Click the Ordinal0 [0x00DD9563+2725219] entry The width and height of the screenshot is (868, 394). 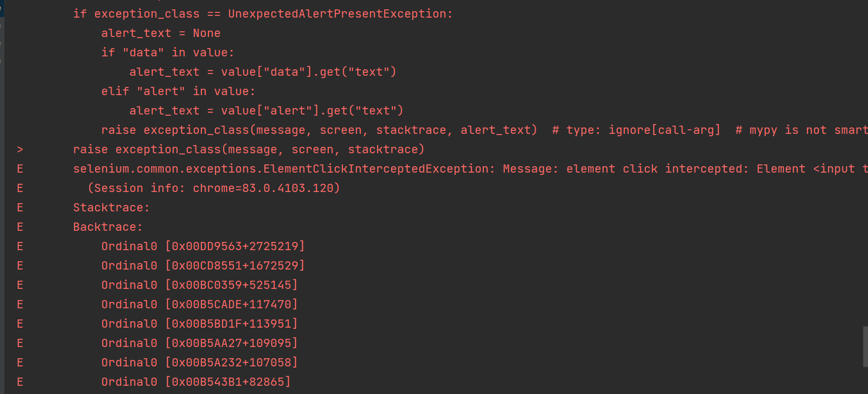tap(203, 246)
